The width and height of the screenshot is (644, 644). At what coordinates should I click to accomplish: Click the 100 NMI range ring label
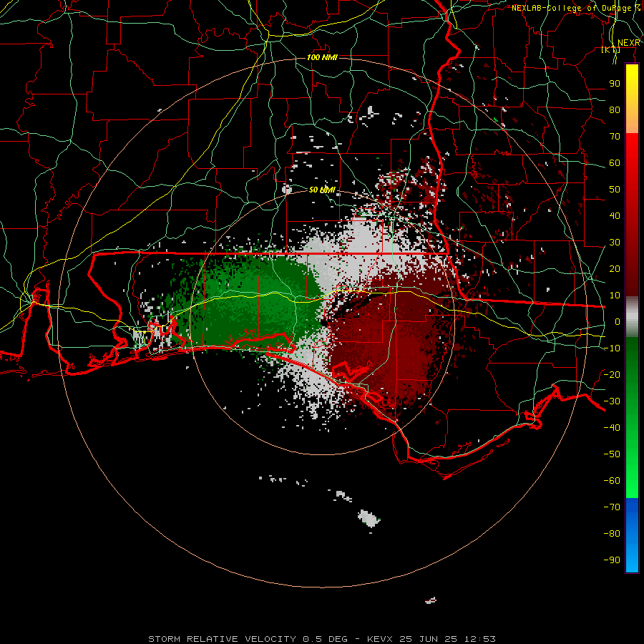pos(323,57)
